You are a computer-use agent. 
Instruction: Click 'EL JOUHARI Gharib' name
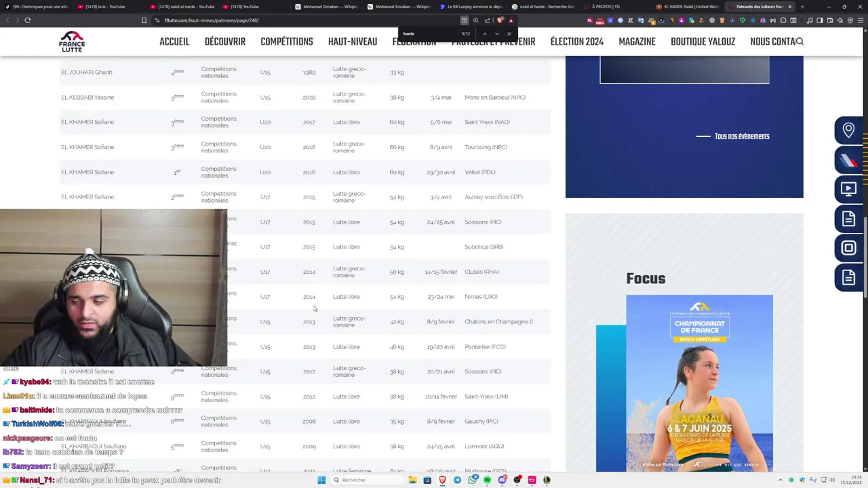87,73
